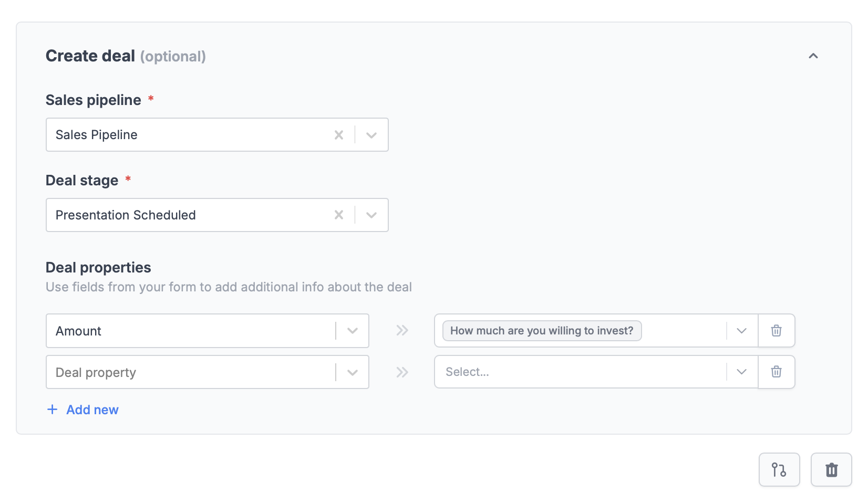868x504 pixels.
Task: Click the 'How much are you willing to invest?' tag
Action: click(x=542, y=331)
